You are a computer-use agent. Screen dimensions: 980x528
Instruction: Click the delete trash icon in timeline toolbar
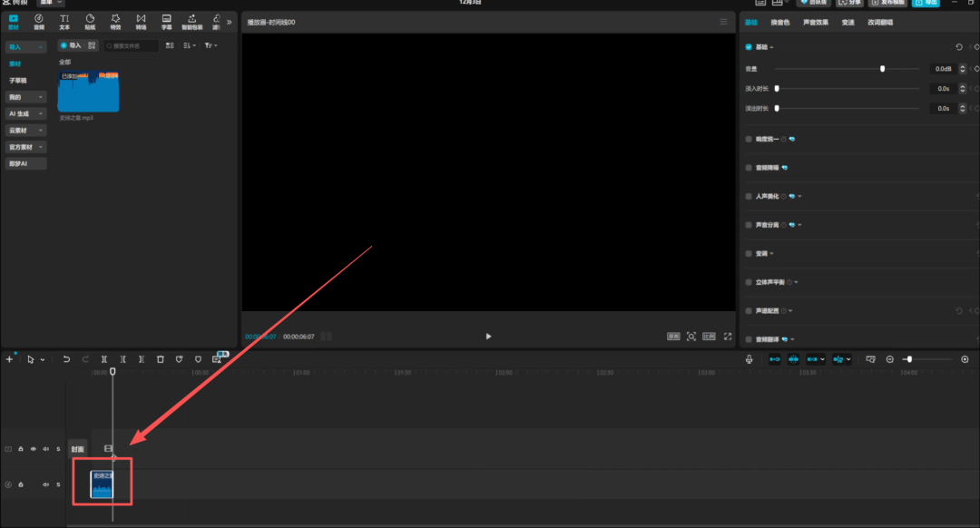point(160,359)
